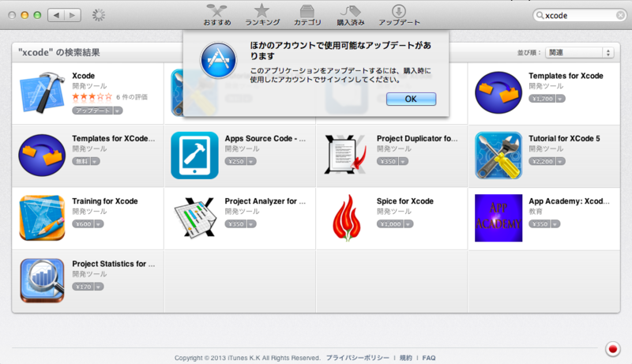Open 規約 terms link in footer

pyautogui.click(x=406, y=358)
